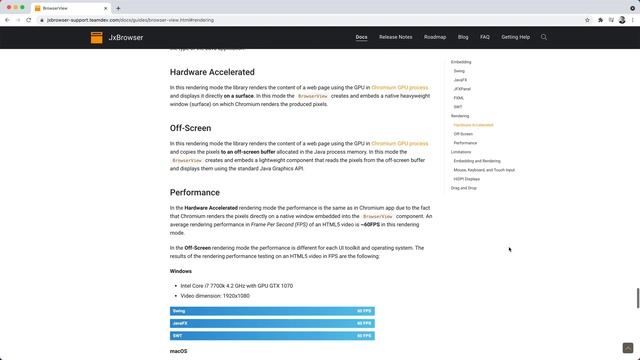
Task: Jump to Rendering in the sidebar
Action: (x=460, y=116)
